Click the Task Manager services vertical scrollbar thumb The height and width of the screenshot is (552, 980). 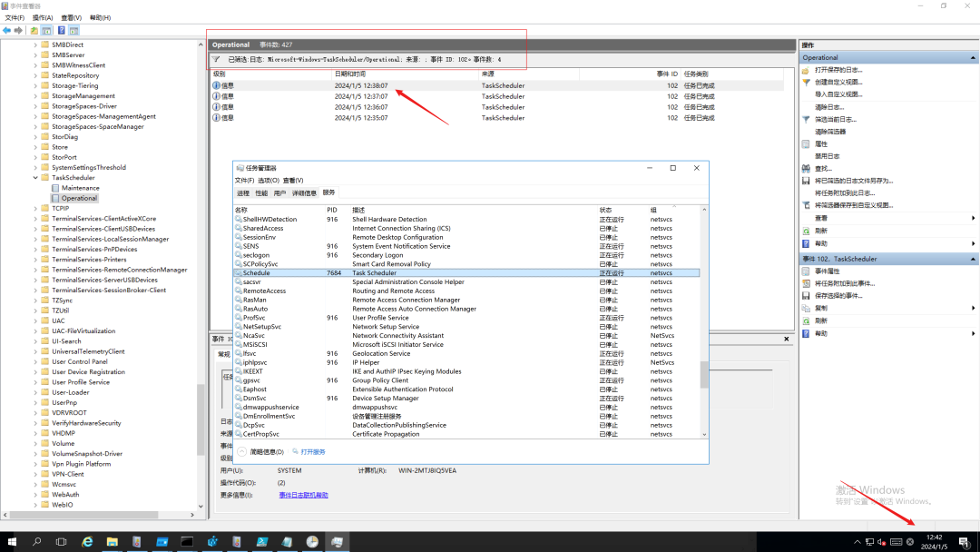tap(704, 374)
